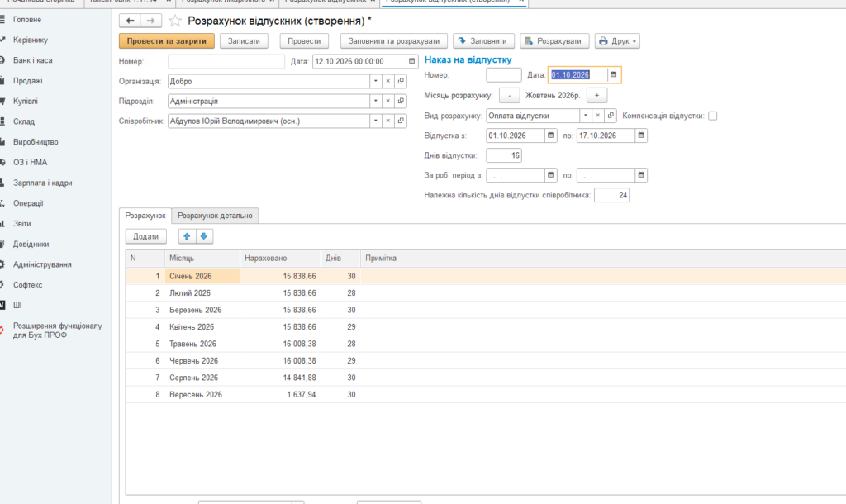This screenshot has width=846, height=504.
Task: Switch to Розрахунок детально tab
Action: point(216,216)
